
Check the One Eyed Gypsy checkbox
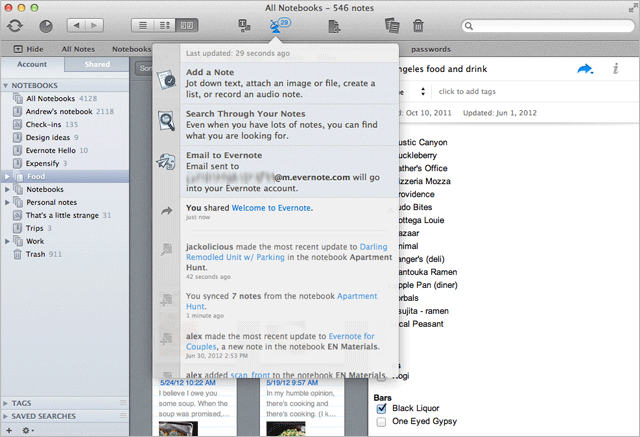coord(380,423)
